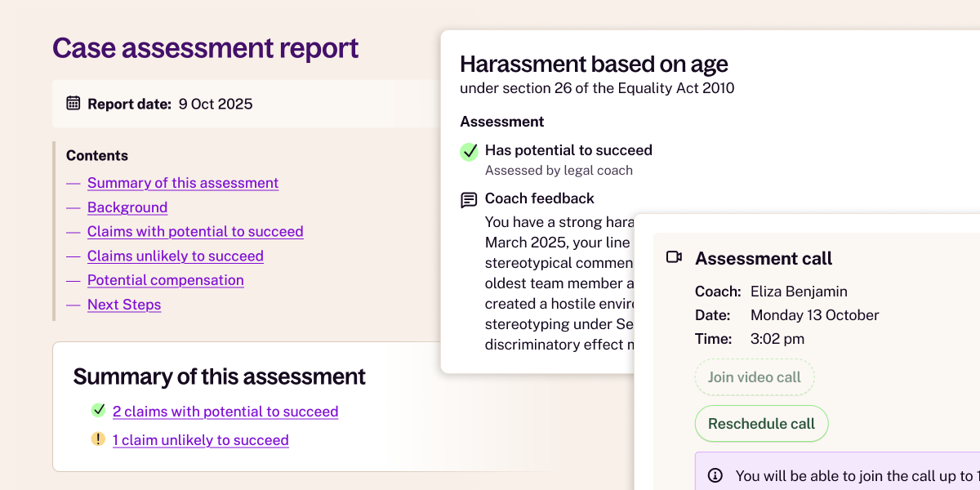Screen dimensions: 980x490
Task: Click the info icon in the purple notice
Action: pyautogui.click(x=715, y=475)
